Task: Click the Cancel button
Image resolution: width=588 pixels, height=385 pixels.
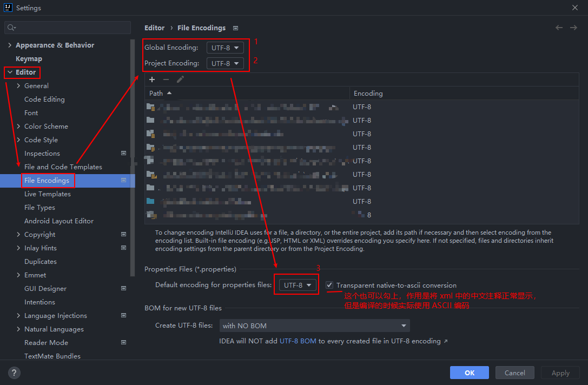Action: coord(515,373)
